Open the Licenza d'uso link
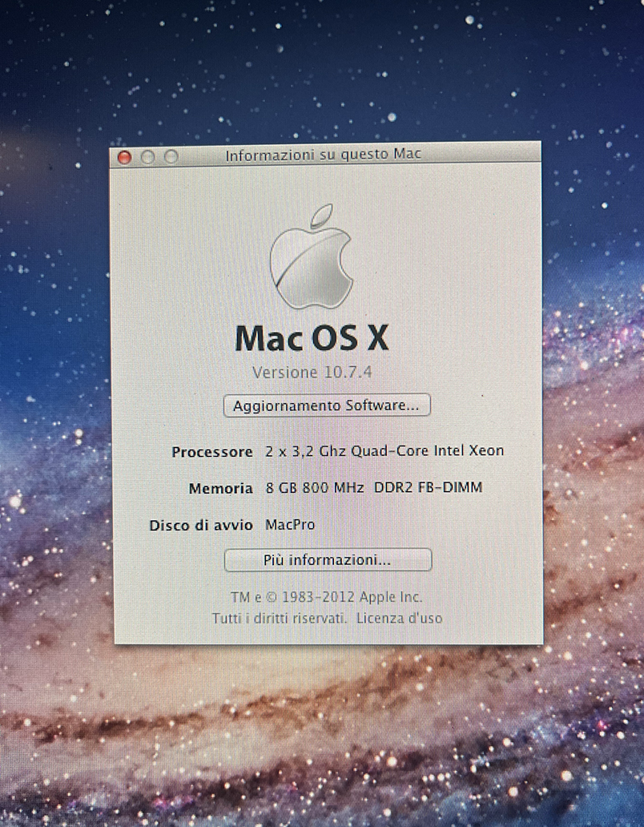The image size is (644, 827). (x=399, y=618)
